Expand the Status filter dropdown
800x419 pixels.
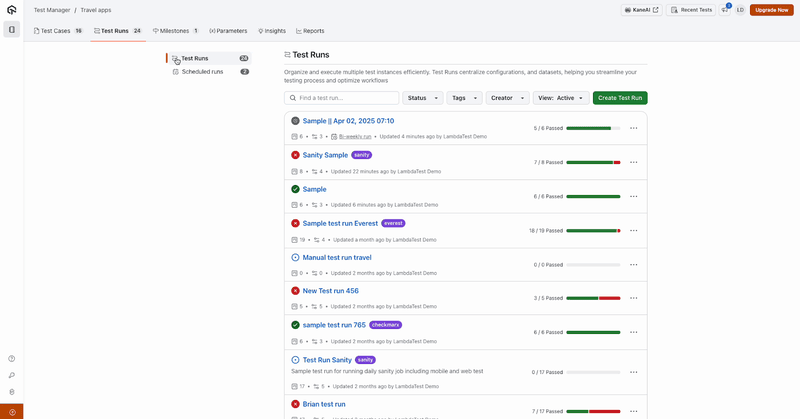click(422, 98)
